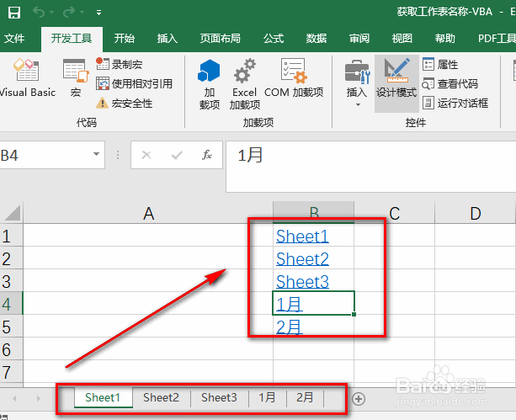Switch to the 开始 ribbon tab

pyautogui.click(x=125, y=39)
